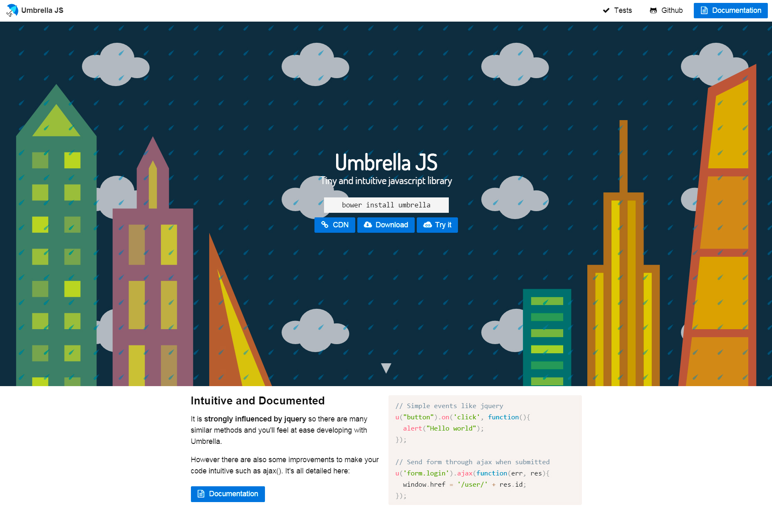This screenshot has height=532, width=772.
Task: Click the Umbrella JS logo icon
Action: pyautogui.click(x=12, y=10)
